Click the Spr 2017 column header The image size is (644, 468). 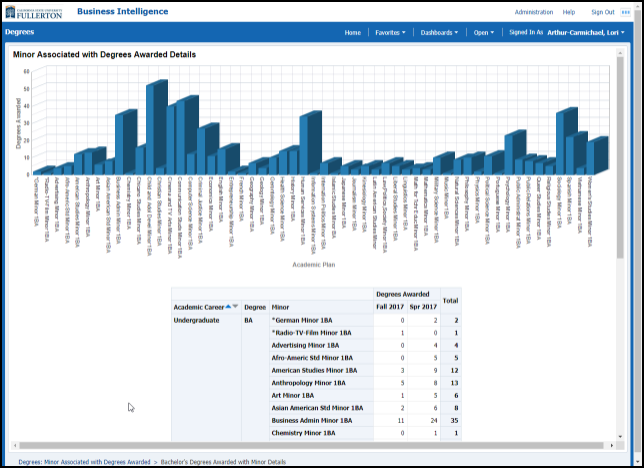pos(423,307)
